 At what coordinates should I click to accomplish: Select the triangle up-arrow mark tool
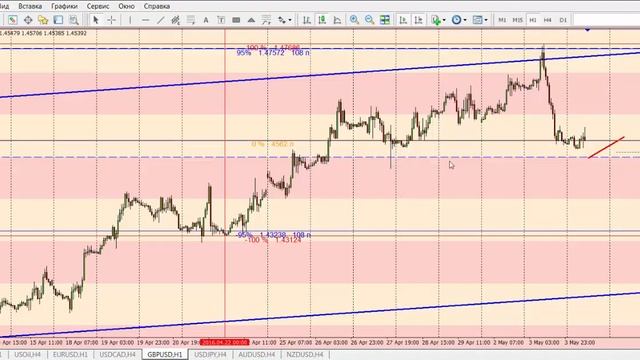251,20
